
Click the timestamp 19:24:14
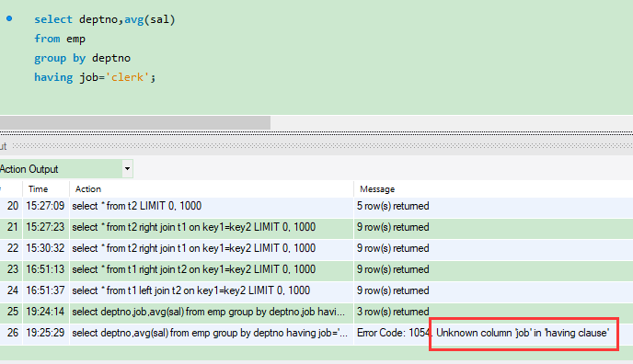pyautogui.click(x=45, y=312)
